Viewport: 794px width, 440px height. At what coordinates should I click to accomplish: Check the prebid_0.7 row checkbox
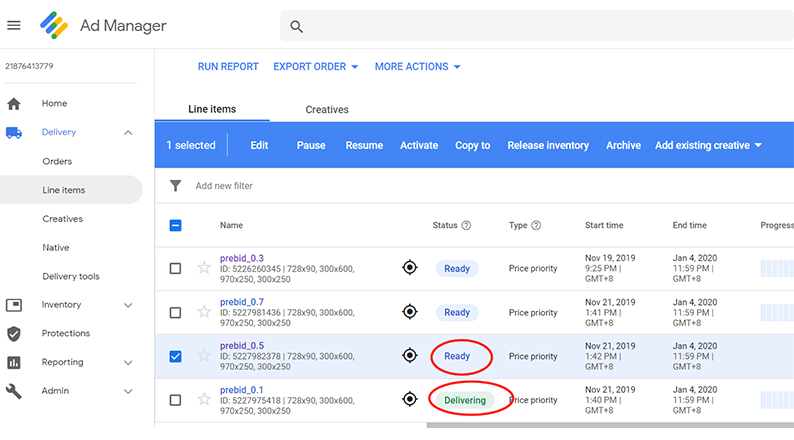pyautogui.click(x=175, y=312)
